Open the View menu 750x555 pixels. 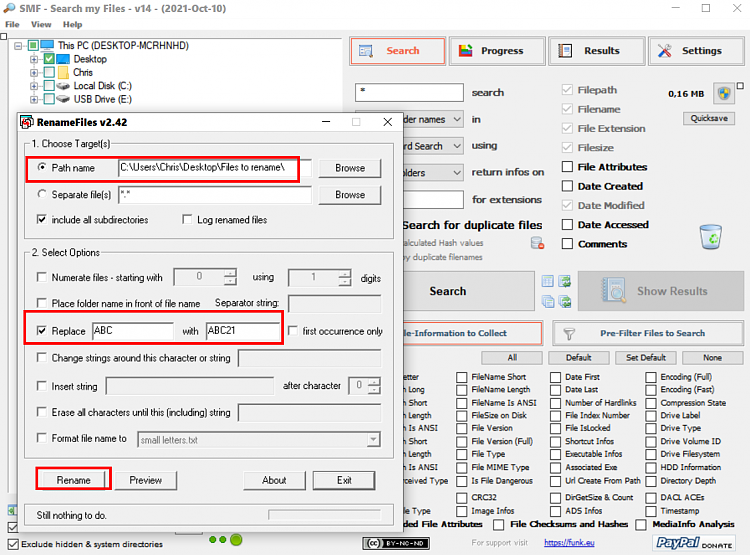tap(41, 24)
